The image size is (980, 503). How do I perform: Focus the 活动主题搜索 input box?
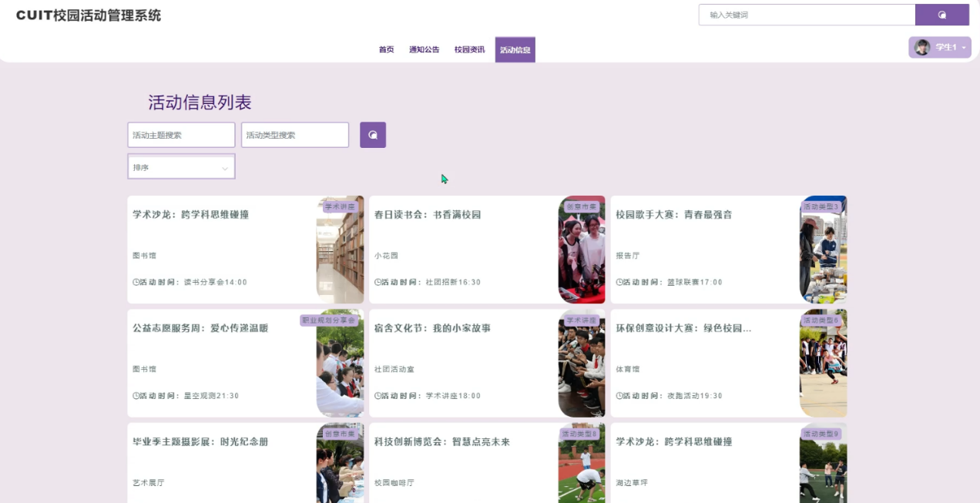(181, 135)
